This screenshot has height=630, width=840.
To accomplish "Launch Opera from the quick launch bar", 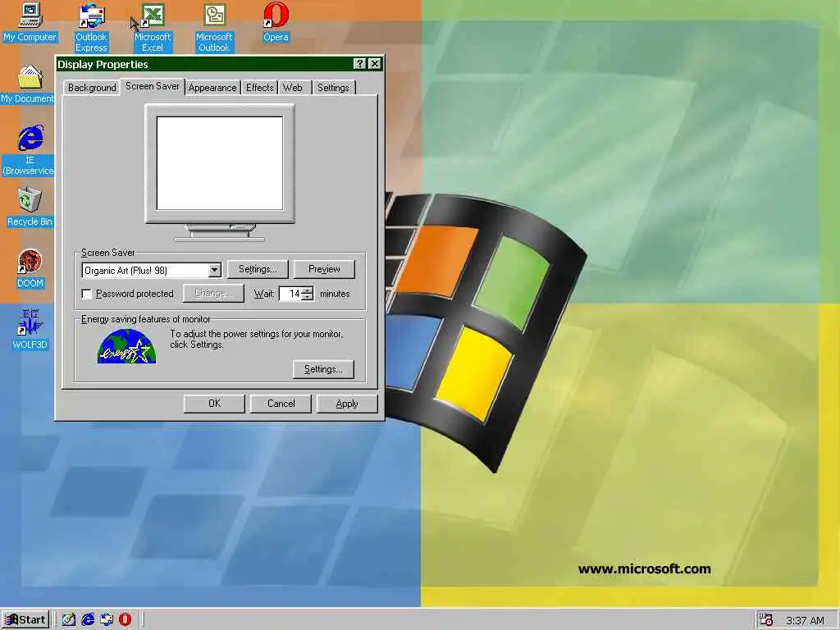I will pyautogui.click(x=125, y=619).
